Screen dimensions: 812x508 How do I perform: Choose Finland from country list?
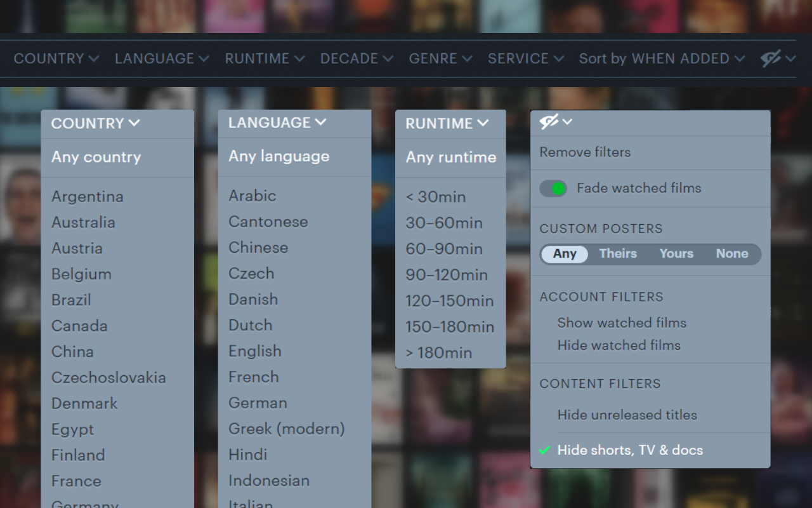click(78, 456)
